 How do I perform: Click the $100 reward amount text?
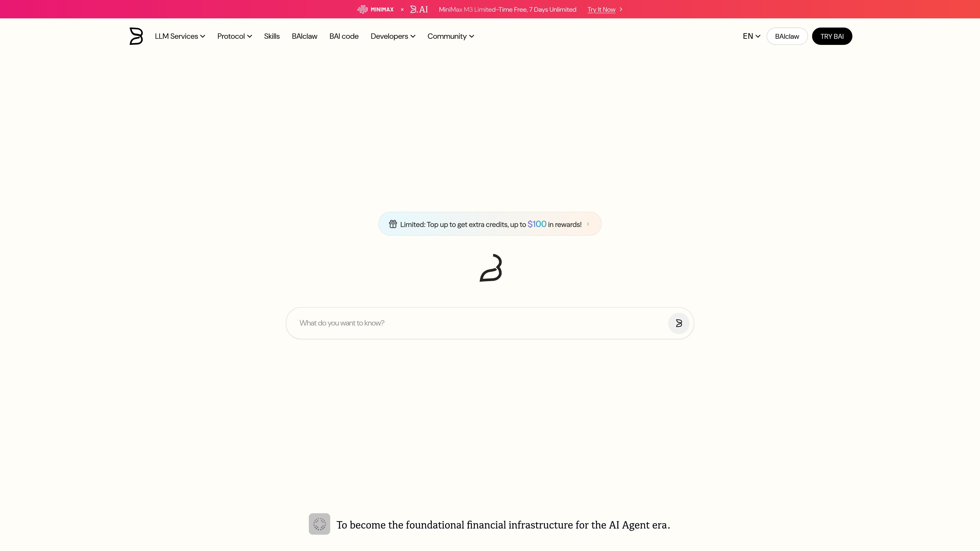pyautogui.click(x=537, y=224)
